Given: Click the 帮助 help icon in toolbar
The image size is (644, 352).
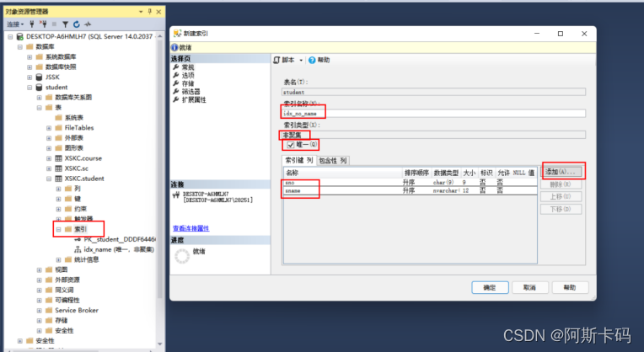Looking at the screenshot, I should point(312,61).
